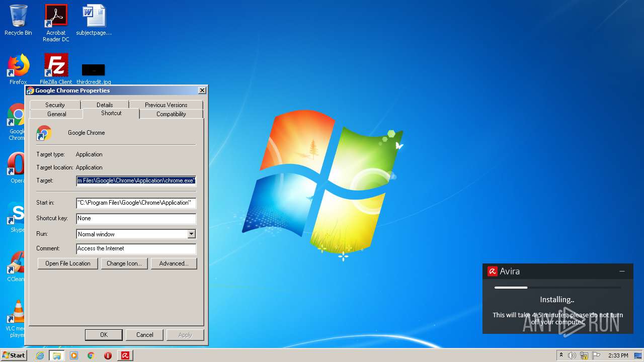Switch to the Details tab

coord(105,105)
